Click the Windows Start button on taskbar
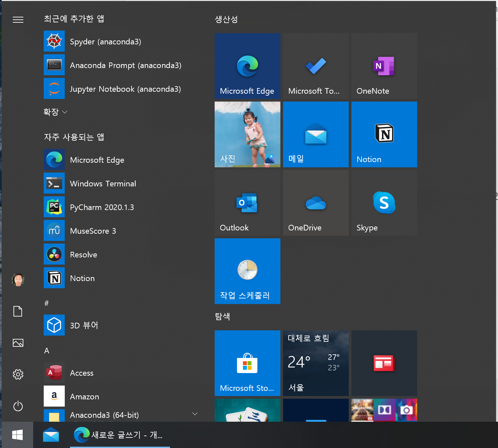This screenshot has height=448, width=498. tap(17, 435)
